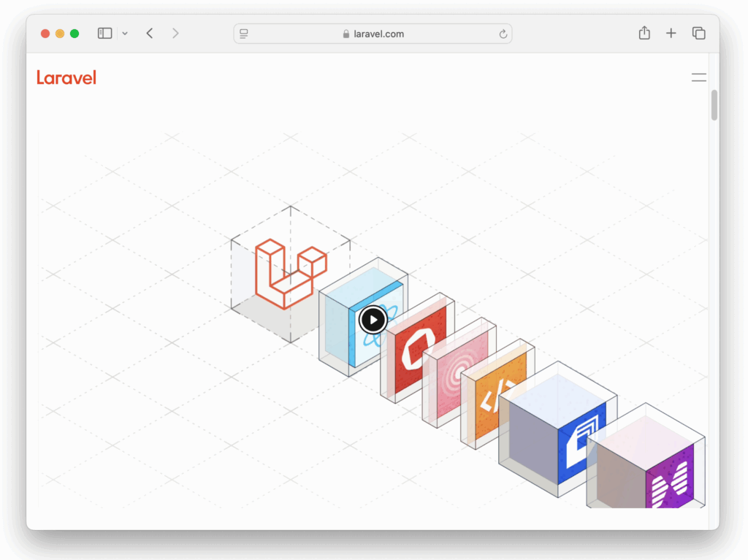Go forward to the next page
This screenshot has width=748, height=560.
tap(175, 34)
